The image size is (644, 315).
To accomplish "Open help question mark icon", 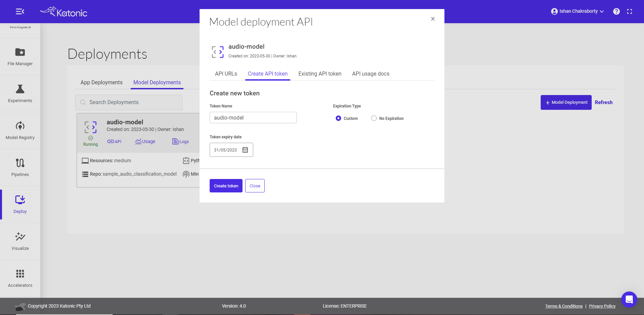I will click(616, 11).
